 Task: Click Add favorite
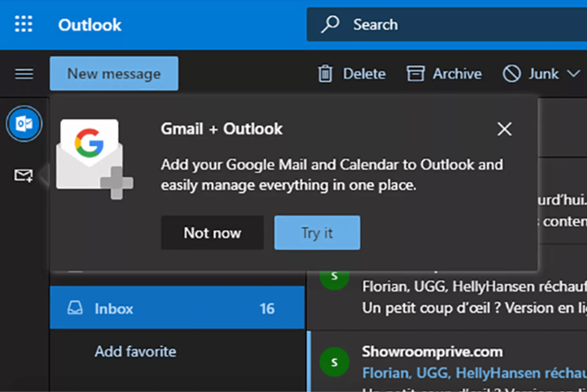pos(135,351)
